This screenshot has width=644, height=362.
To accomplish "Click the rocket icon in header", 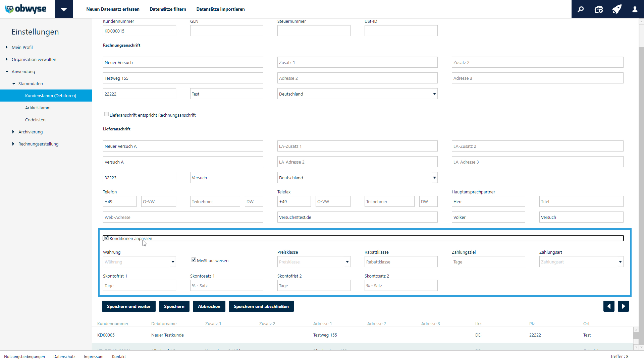I will 617,9.
